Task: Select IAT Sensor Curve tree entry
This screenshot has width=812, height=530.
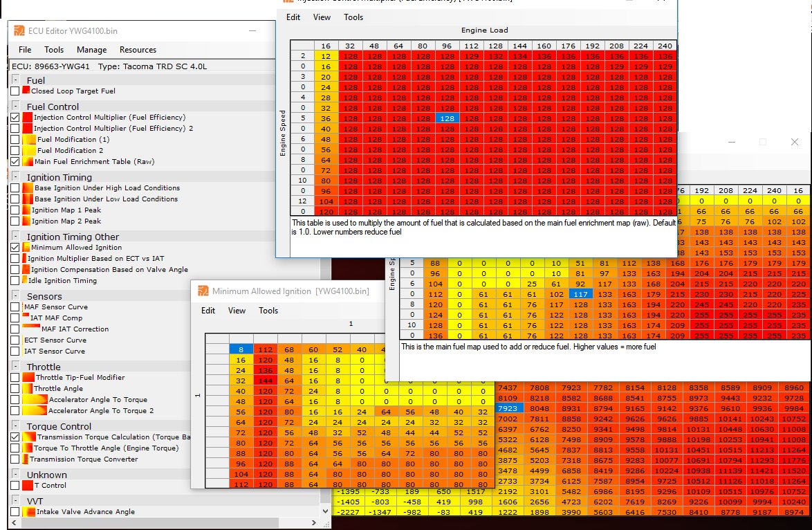Action: pos(55,351)
